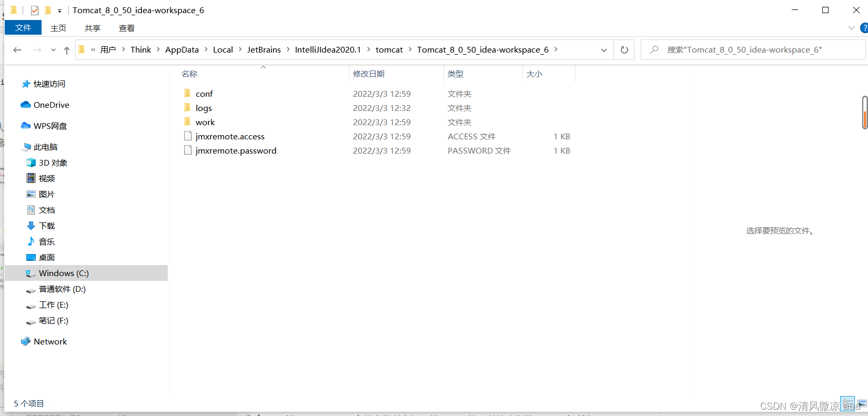Expand the ribbon with the chevron
868x416 pixels.
click(x=852, y=28)
